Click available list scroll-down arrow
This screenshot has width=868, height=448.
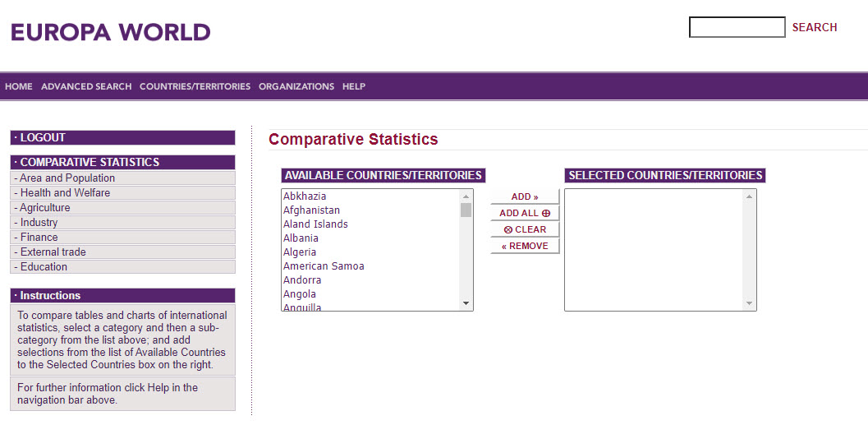(x=466, y=303)
